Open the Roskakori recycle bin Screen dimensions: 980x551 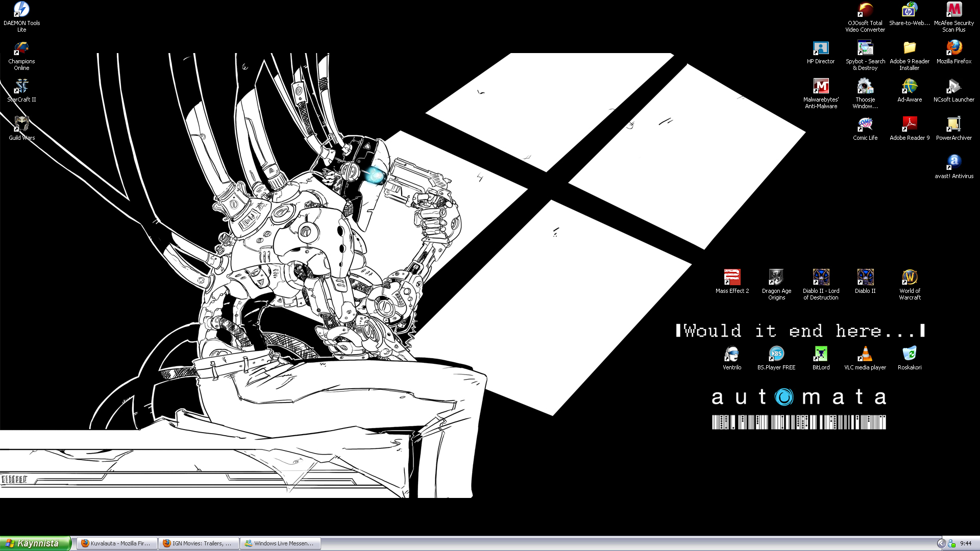[910, 354]
